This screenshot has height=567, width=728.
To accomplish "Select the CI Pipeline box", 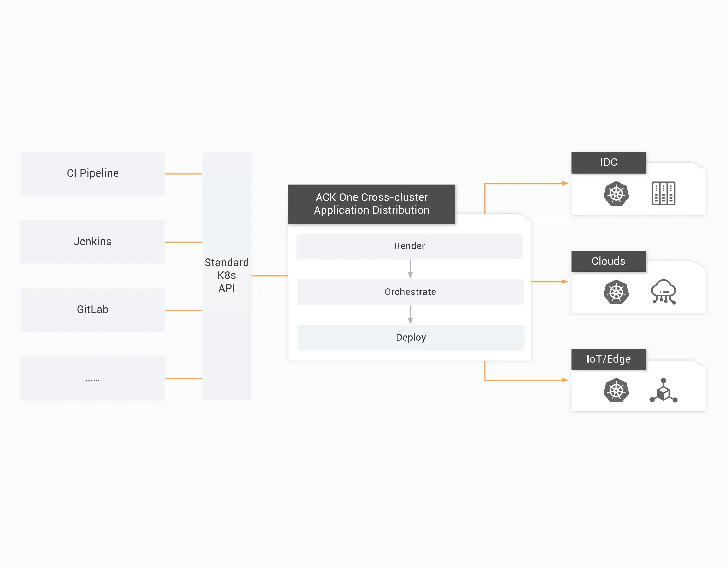I will (x=93, y=174).
